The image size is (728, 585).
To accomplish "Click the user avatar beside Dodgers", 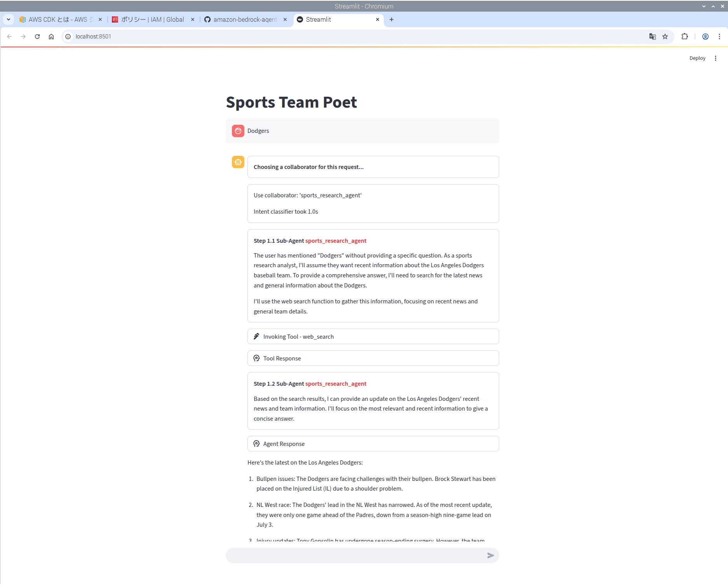I will pyautogui.click(x=238, y=131).
